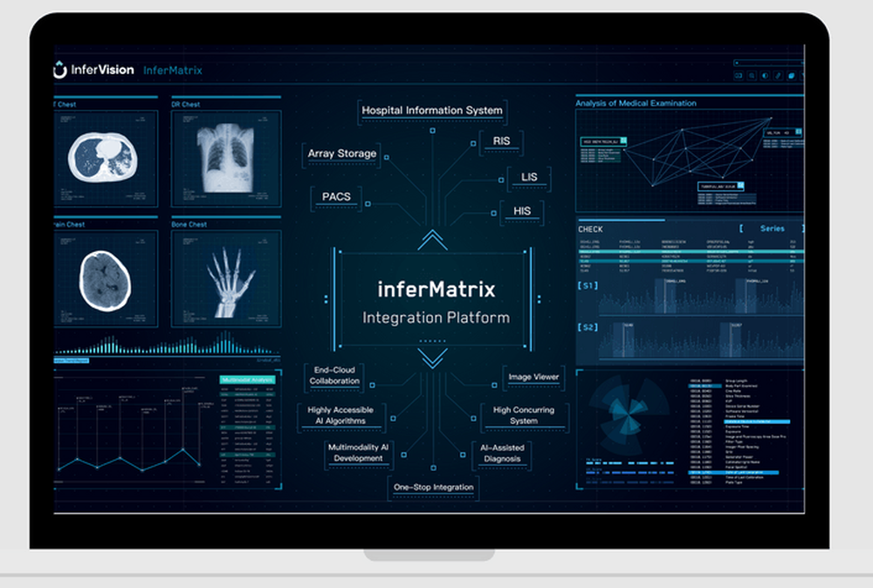Select the DR Chest tab label
This screenshot has height=588, width=873.
[185, 104]
